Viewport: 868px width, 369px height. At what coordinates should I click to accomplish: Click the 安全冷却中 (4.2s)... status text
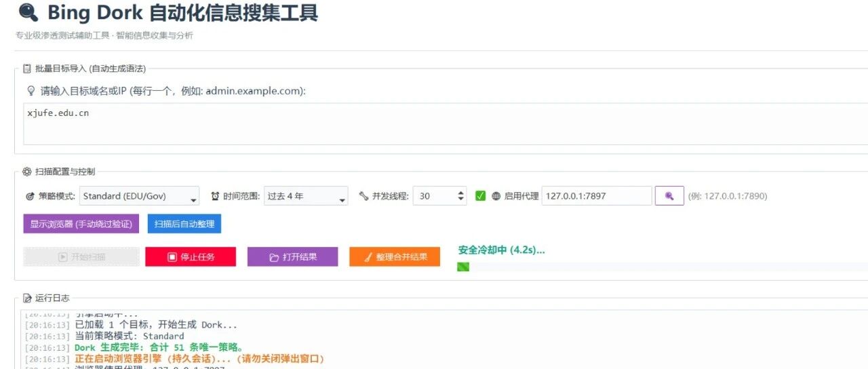(x=501, y=250)
